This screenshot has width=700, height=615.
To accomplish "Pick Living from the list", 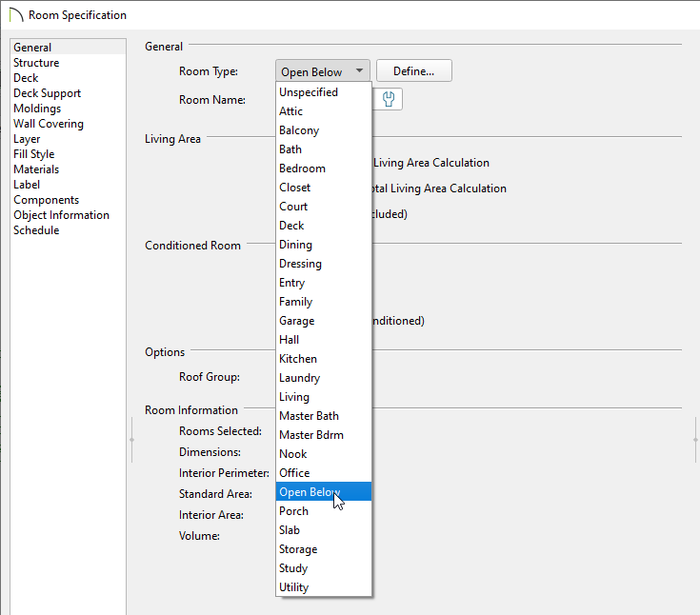I will [324, 397].
